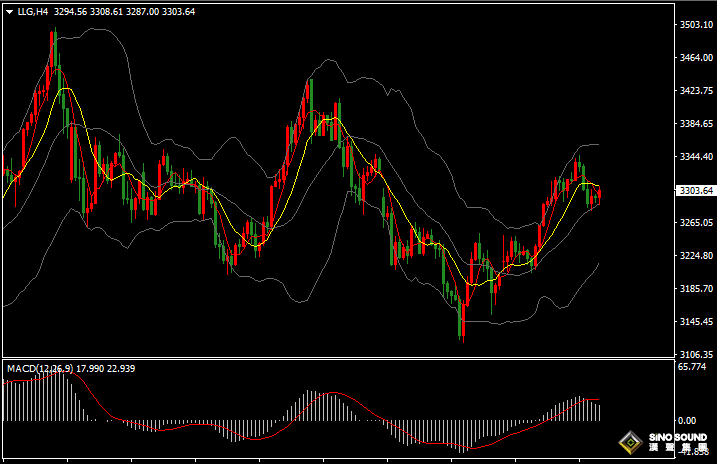
Task: Select the lowest candlestick near 3145
Action: tap(462, 318)
